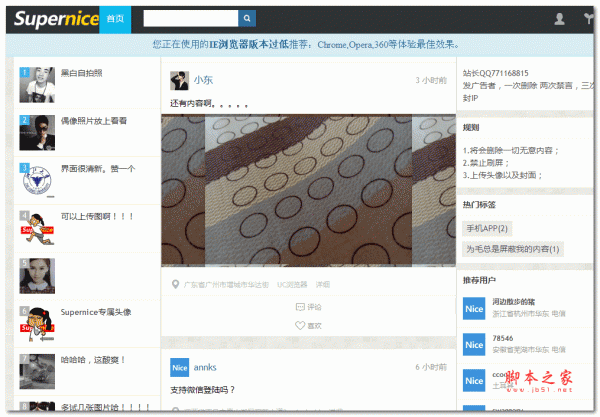The image size is (600, 417).
Task: Click Nice avatar of user 78546
Action: pos(474,344)
